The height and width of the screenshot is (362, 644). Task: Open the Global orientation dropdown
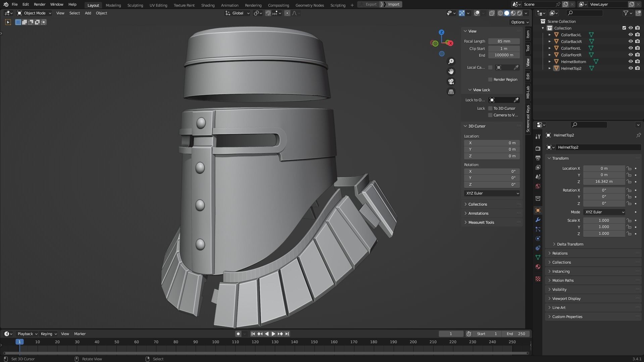click(x=238, y=13)
